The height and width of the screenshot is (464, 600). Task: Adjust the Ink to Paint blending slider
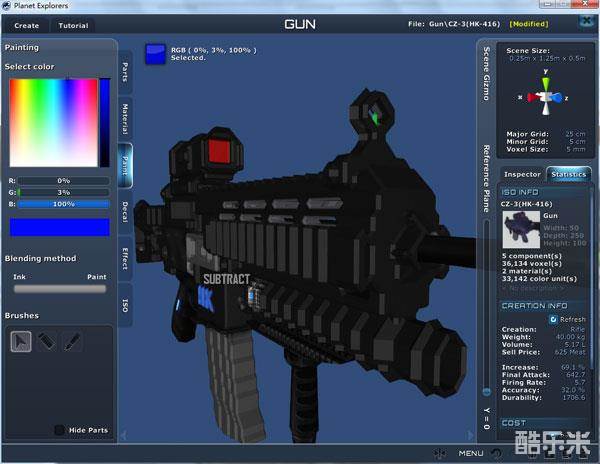[59, 288]
